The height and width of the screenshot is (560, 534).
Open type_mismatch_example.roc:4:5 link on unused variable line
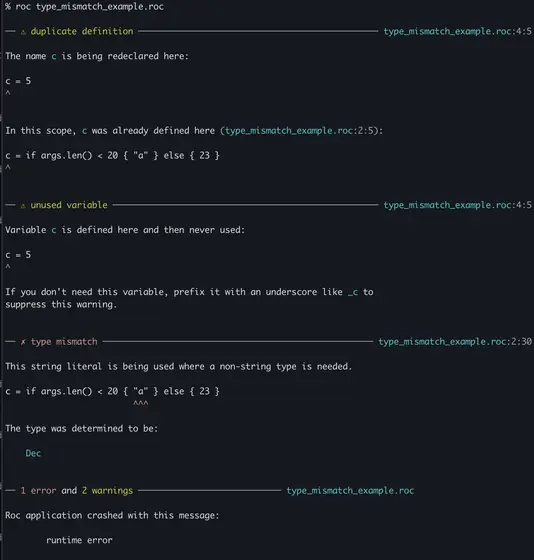(458, 205)
